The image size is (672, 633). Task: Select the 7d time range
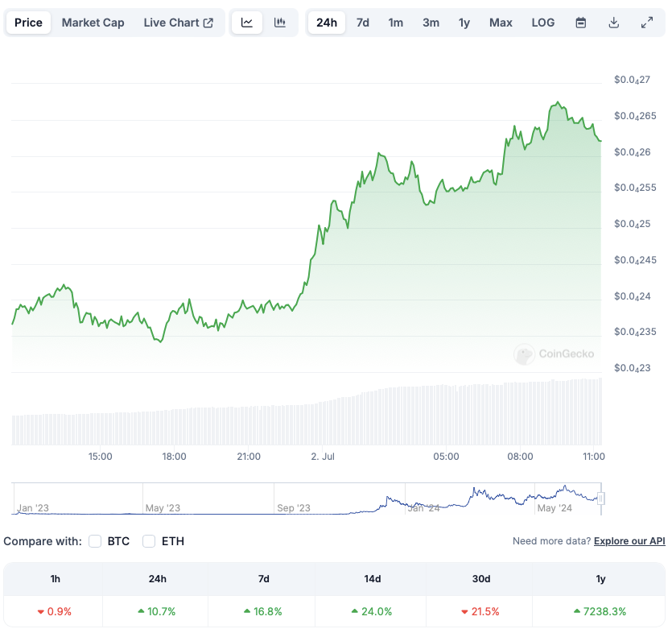point(363,23)
